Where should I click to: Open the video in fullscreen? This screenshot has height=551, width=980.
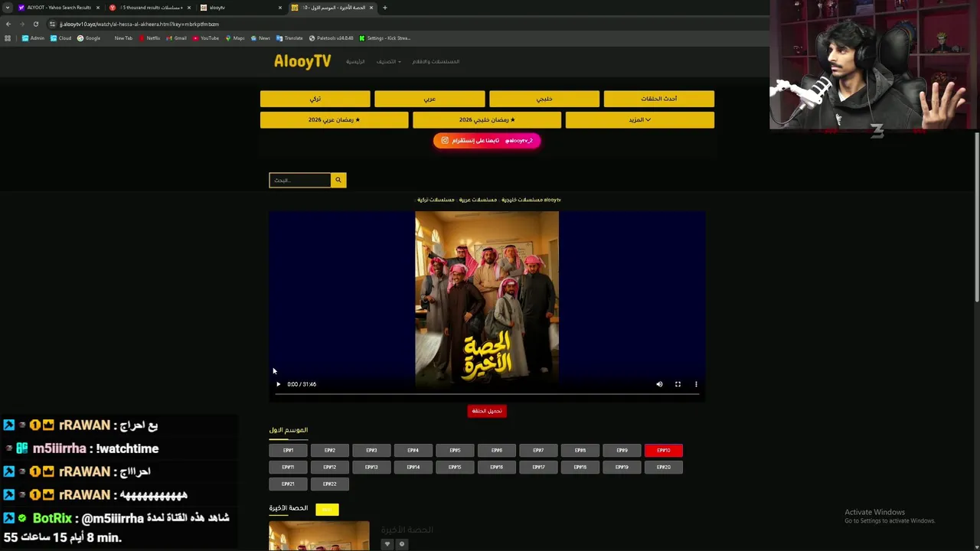(x=678, y=384)
